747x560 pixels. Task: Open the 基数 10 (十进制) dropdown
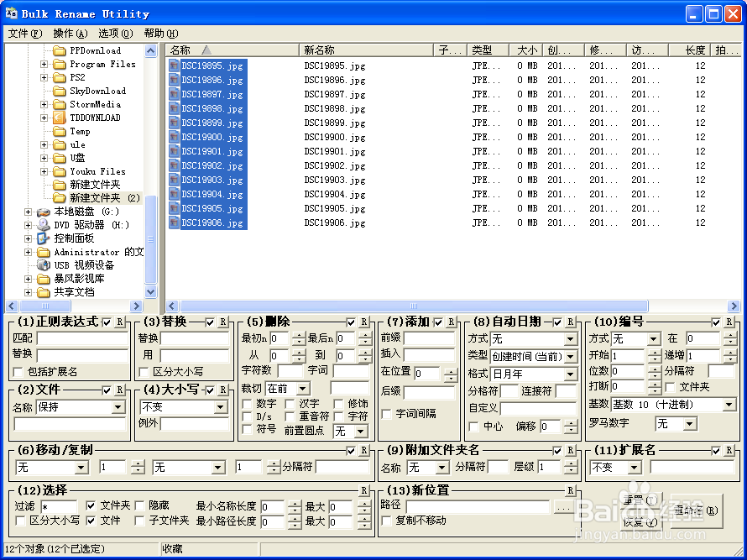[x=729, y=406]
